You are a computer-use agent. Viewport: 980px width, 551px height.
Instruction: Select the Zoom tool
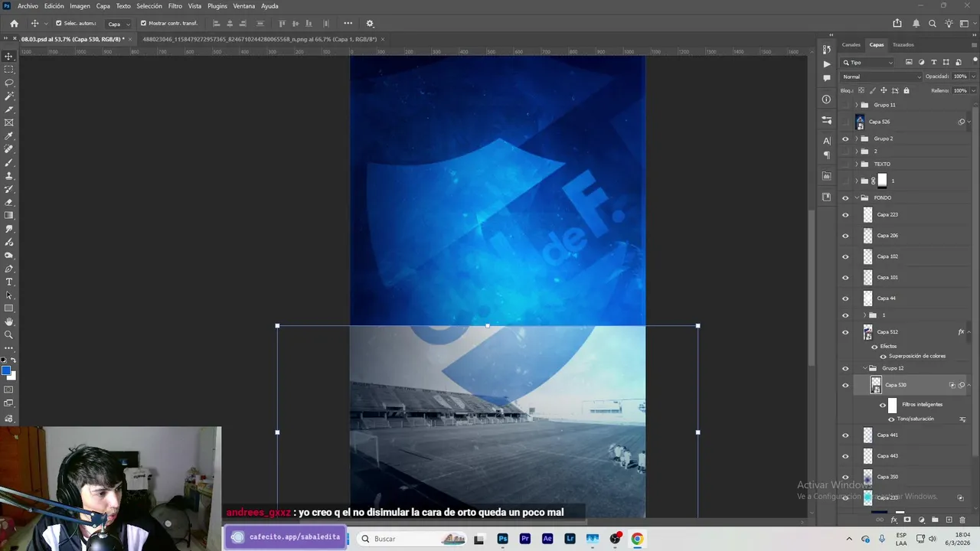click(x=9, y=334)
